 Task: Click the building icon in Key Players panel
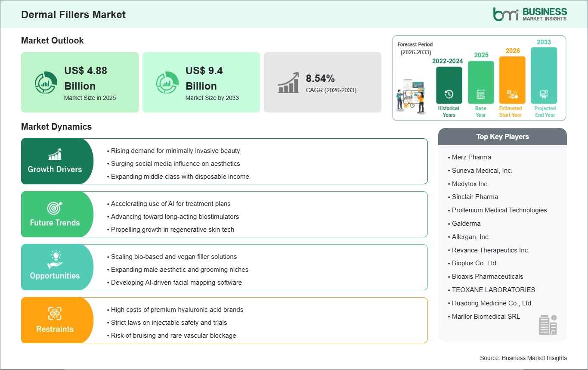pyautogui.click(x=548, y=324)
